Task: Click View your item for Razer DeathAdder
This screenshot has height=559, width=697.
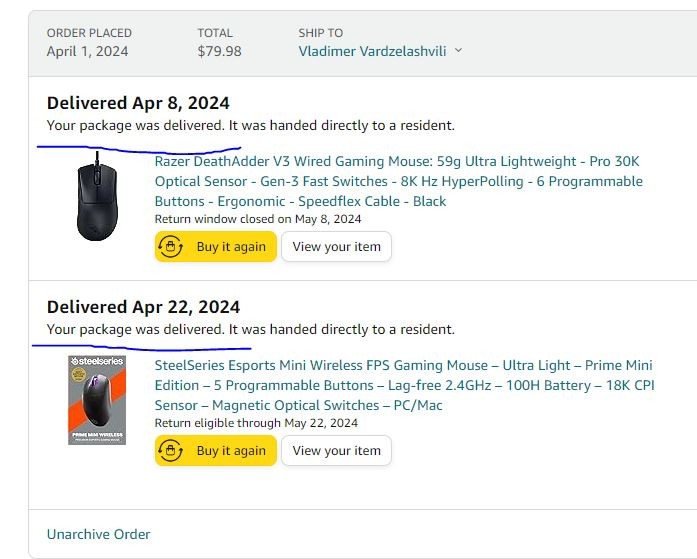Action: [336, 247]
